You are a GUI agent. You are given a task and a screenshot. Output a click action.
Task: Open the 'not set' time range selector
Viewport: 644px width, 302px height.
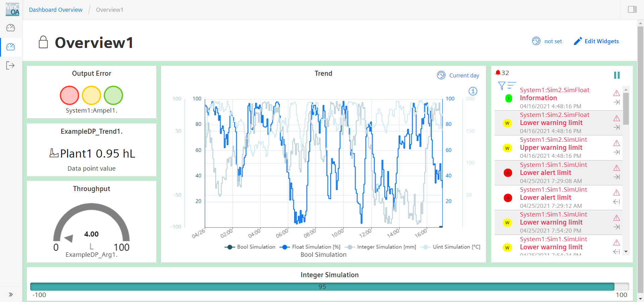click(x=547, y=41)
